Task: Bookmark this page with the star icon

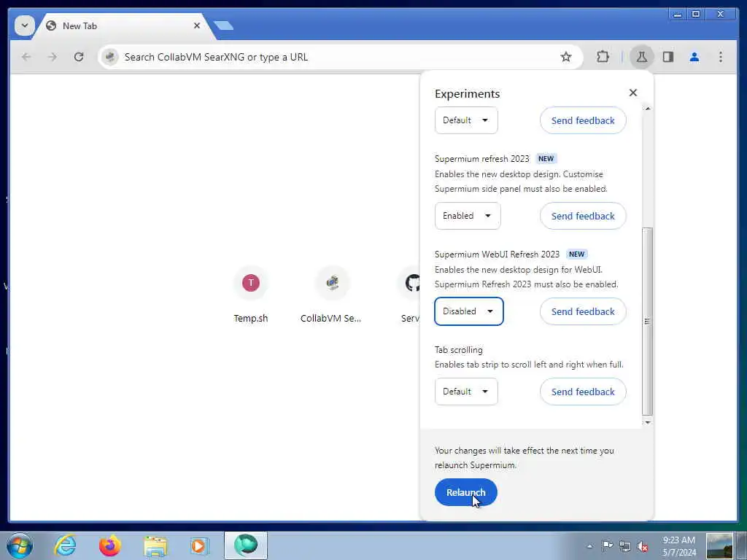Action: 565,57
